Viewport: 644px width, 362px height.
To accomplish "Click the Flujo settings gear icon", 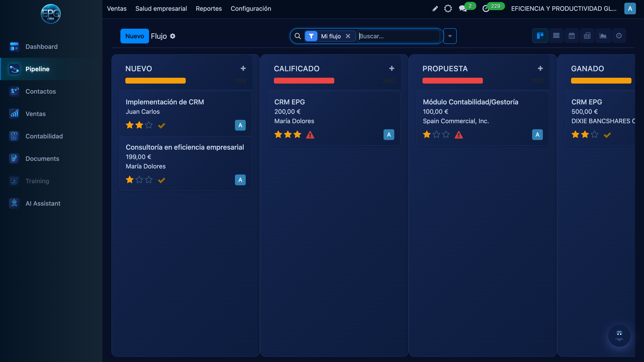I will coord(173,36).
